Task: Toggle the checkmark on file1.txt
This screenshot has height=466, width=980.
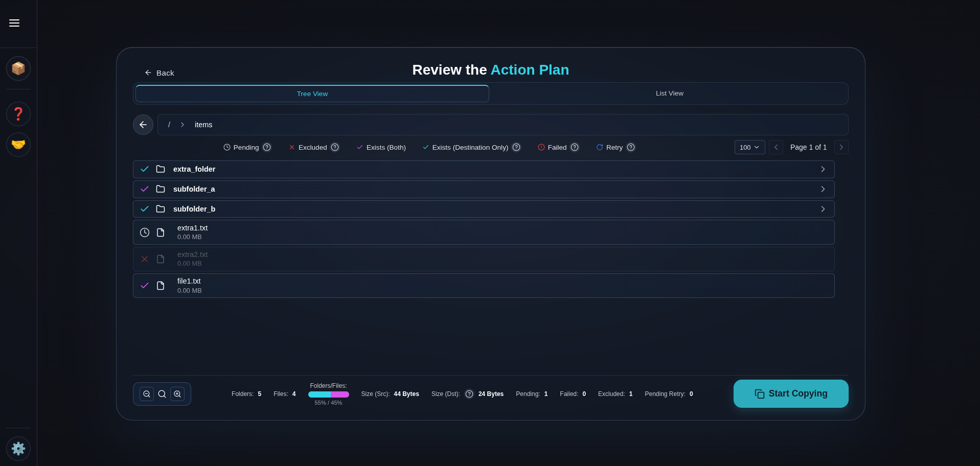Action: [145, 286]
